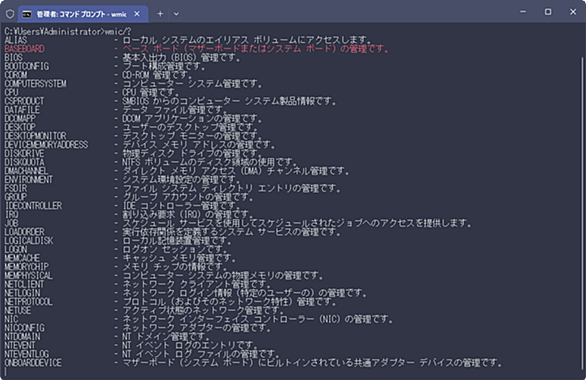586x380 pixels.
Task: Click the LOGICALDISK entry
Action: coord(29,241)
